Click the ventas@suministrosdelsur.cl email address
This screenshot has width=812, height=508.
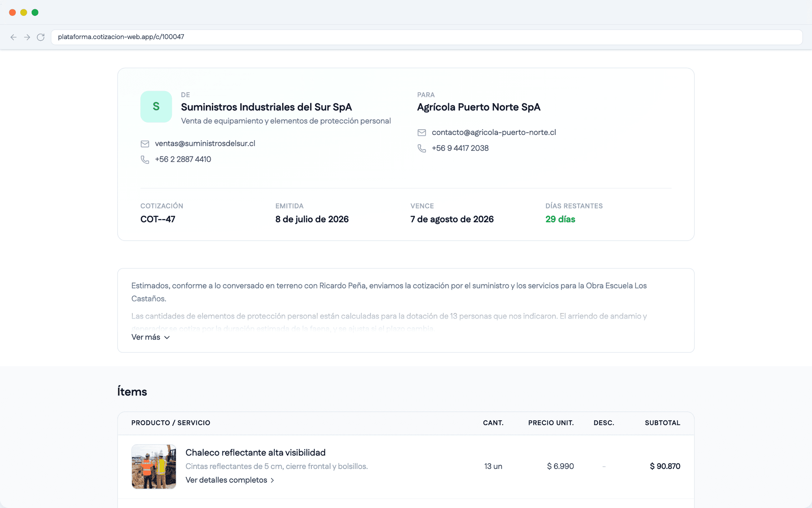click(x=205, y=143)
